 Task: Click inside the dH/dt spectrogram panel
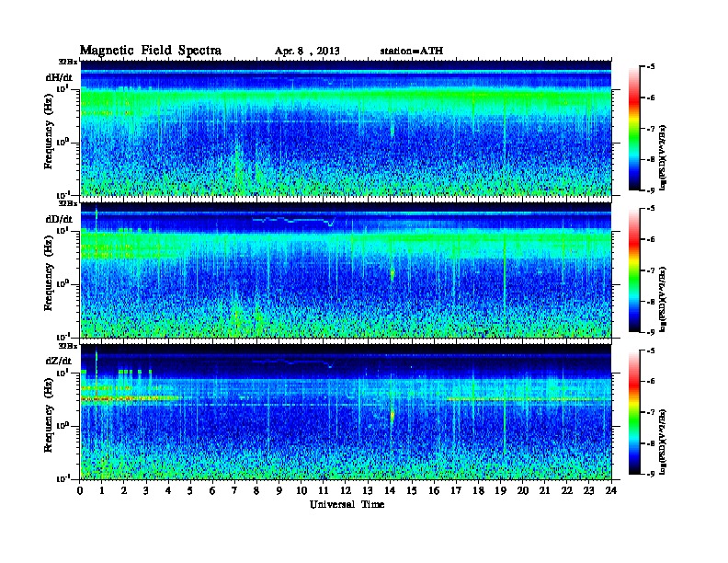[x=346, y=128]
